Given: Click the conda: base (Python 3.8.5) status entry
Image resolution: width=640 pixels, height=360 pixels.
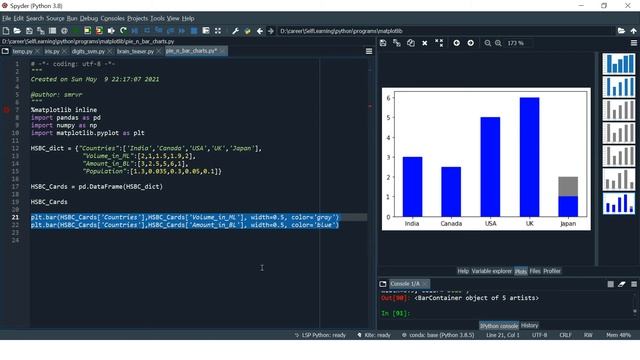Looking at the screenshot, I should point(438,335).
